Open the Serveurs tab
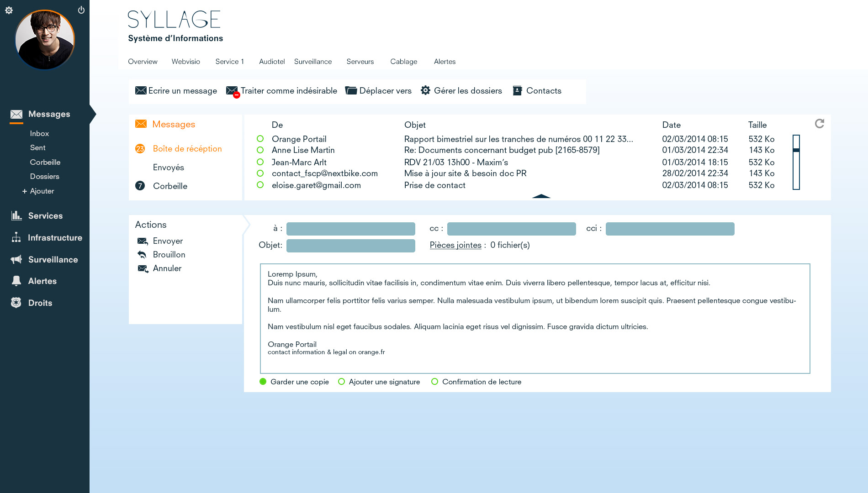The width and height of the screenshot is (868, 493). [360, 62]
